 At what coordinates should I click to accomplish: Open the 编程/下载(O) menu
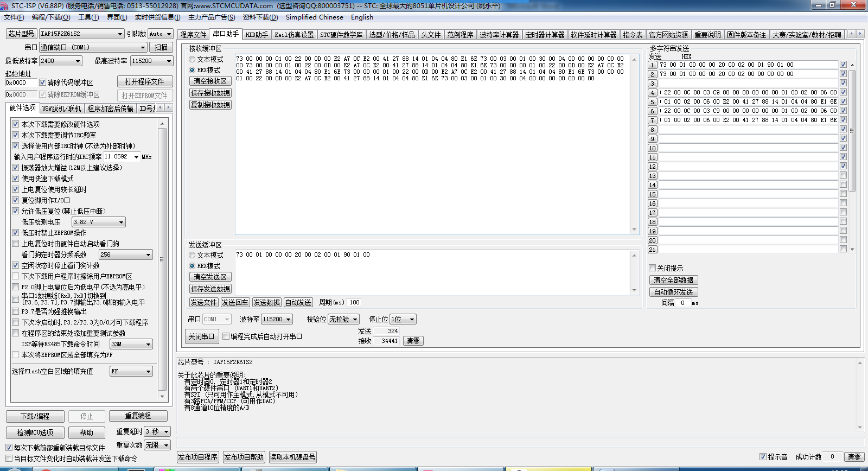point(51,17)
